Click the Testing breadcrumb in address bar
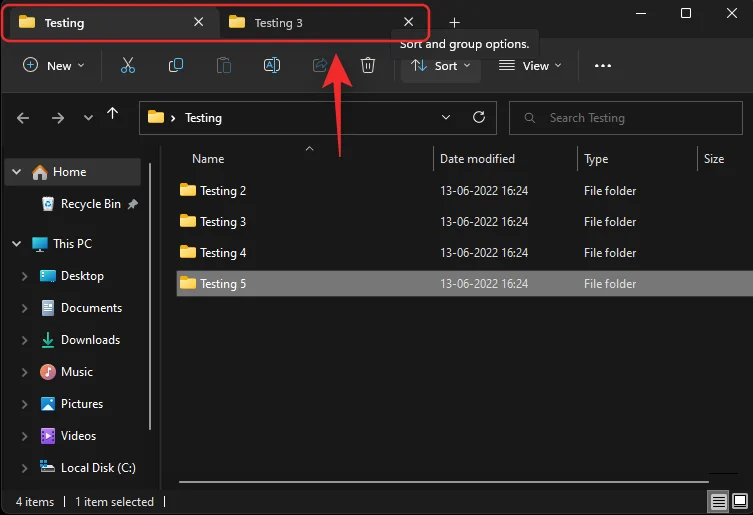Screen dimensions: 753x515 click(x=203, y=118)
